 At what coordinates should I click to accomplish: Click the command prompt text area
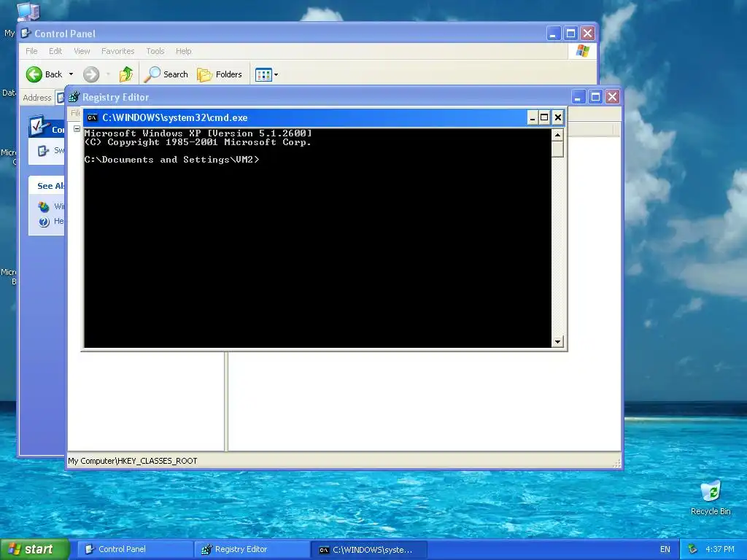(318, 238)
